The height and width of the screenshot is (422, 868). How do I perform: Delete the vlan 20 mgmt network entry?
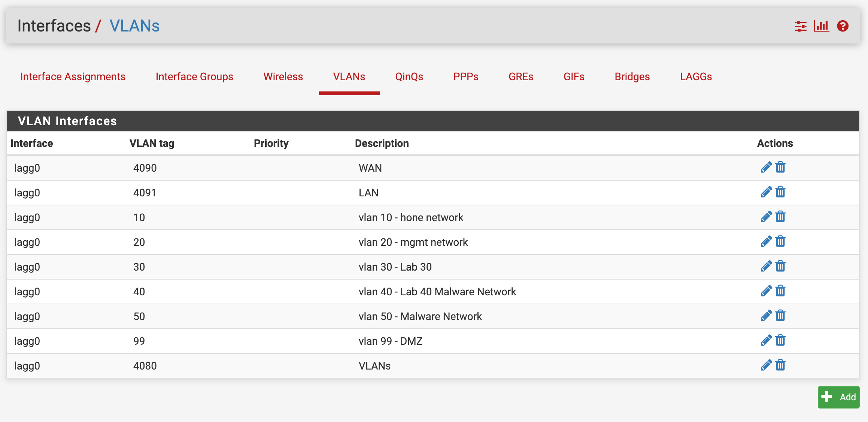pyautogui.click(x=780, y=241)
